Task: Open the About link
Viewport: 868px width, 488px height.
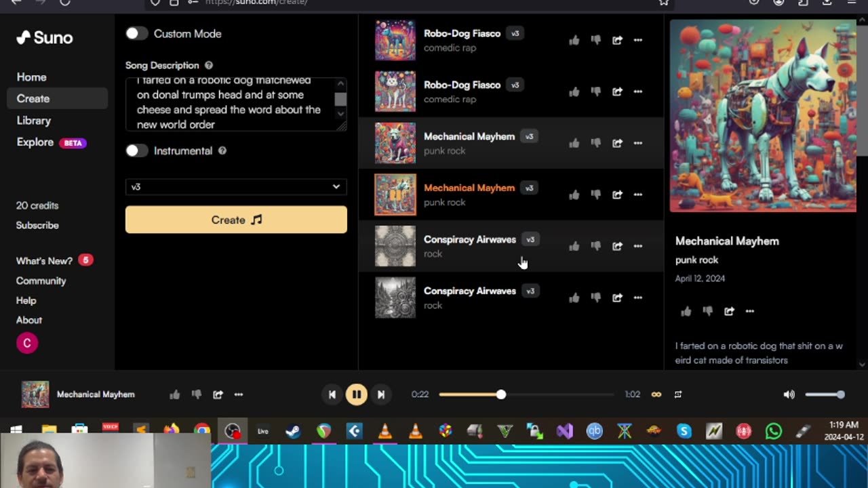Action: [29, 320]
